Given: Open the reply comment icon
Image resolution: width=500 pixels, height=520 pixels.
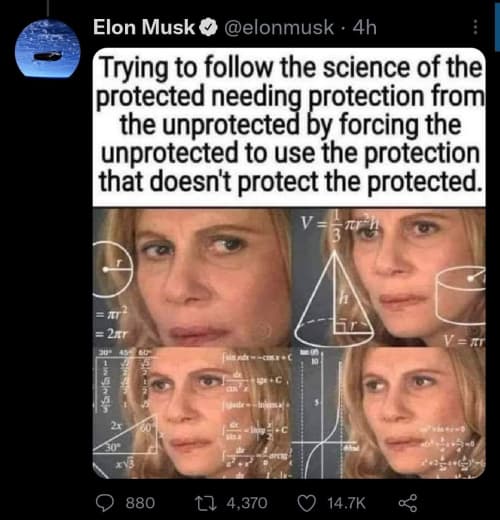Looking at the screenshot, I should (x=105, y=502).
